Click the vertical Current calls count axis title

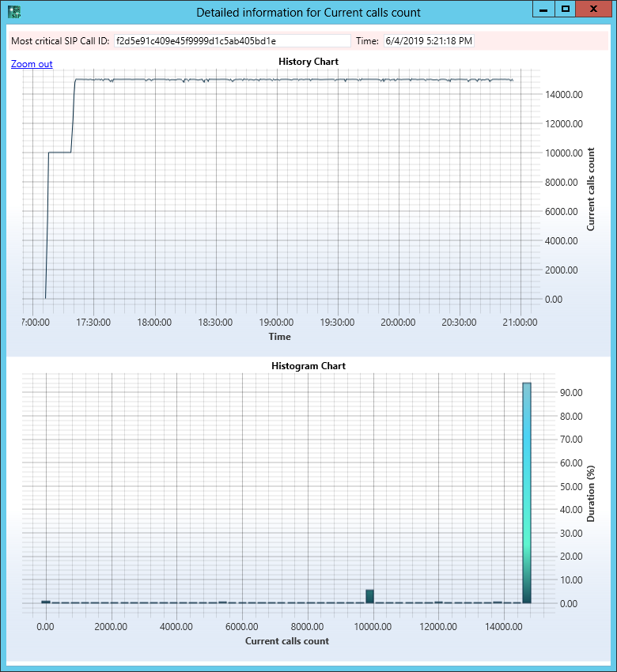click(591, 190)
